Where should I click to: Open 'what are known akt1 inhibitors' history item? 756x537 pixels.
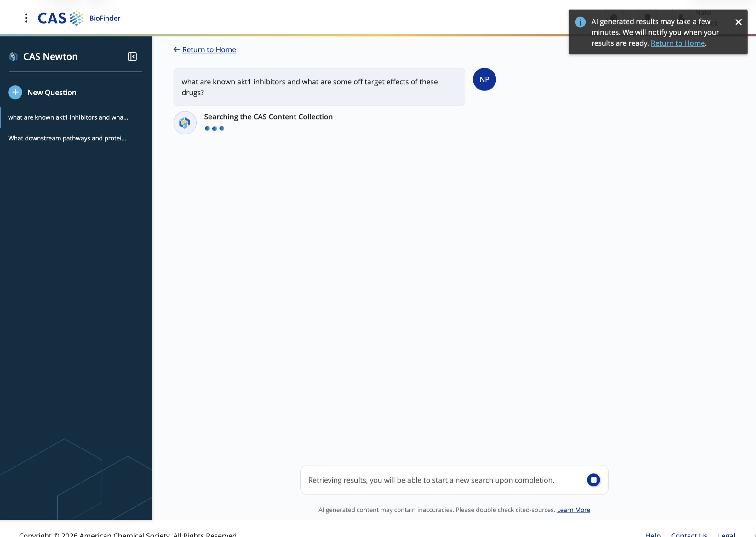click(68, 117)
